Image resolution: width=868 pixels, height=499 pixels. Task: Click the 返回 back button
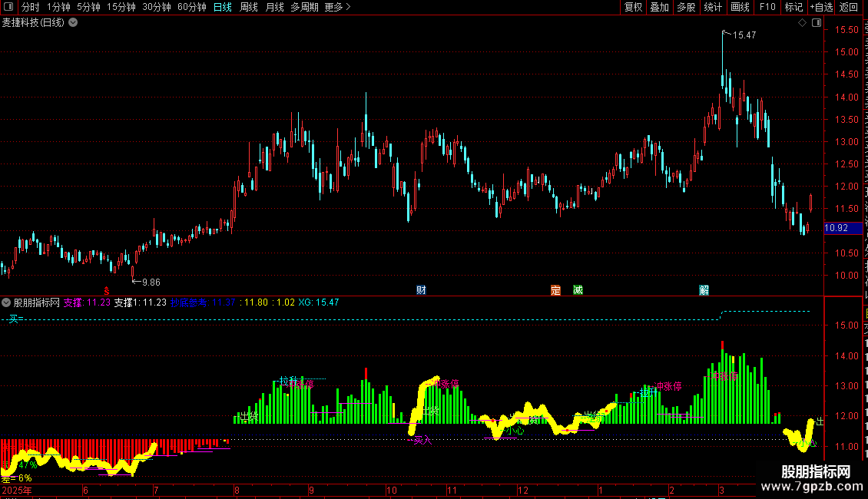click(x=849, y=7)
